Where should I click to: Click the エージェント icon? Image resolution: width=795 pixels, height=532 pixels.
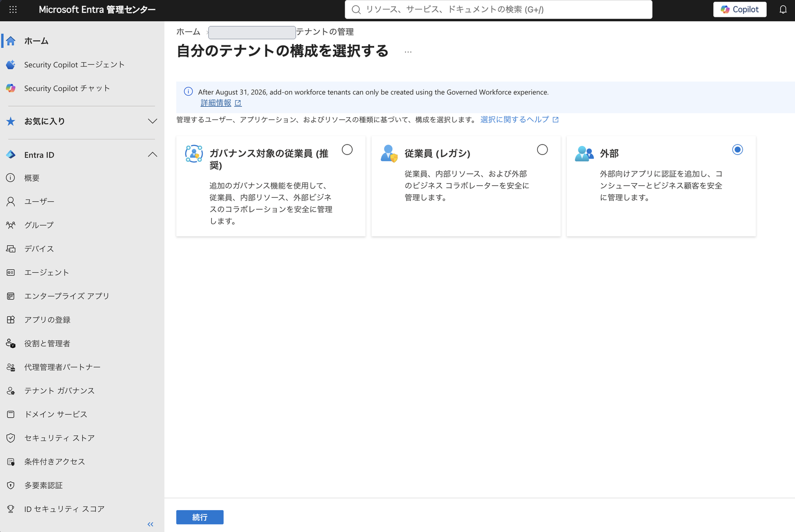coord(10,272)
